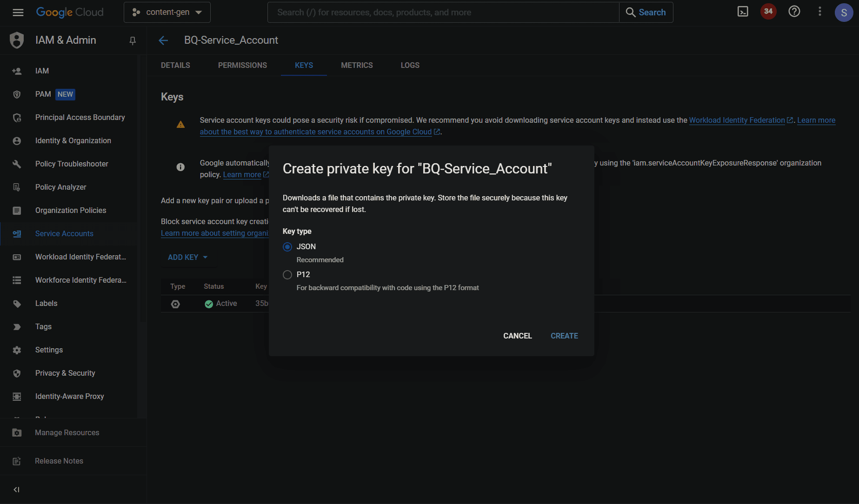Click the Principal Access Boundary icon

pos(17,118)
